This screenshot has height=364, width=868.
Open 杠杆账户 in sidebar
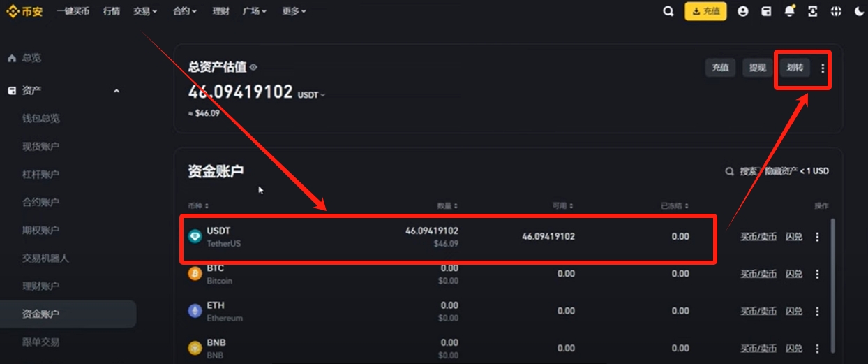(41, 174)
